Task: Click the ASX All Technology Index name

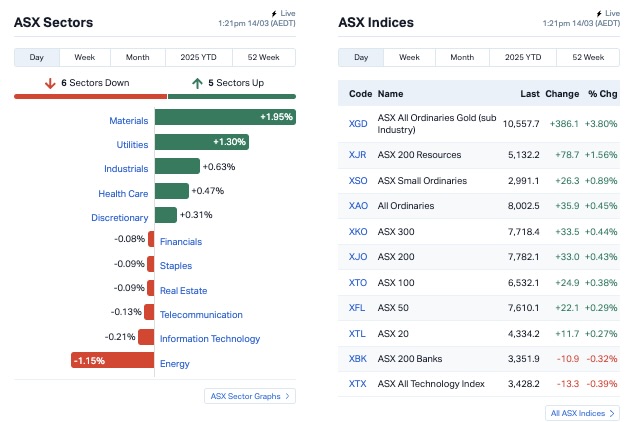Action: [431, 384]
